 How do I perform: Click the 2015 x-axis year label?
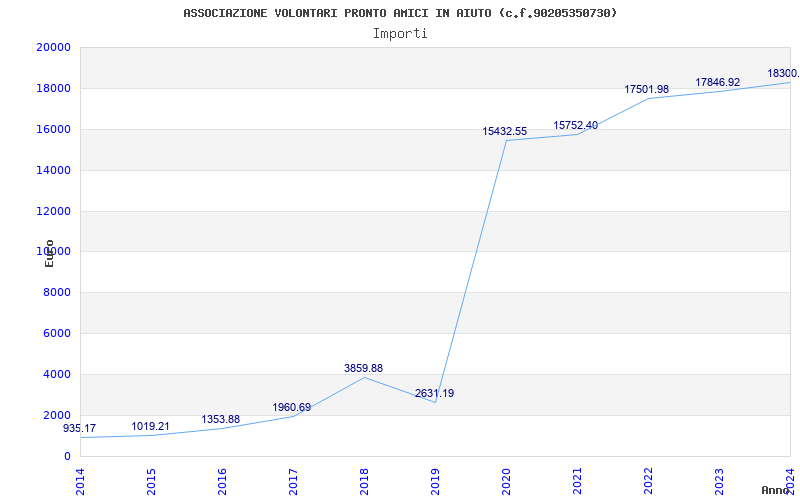(151, 481)
